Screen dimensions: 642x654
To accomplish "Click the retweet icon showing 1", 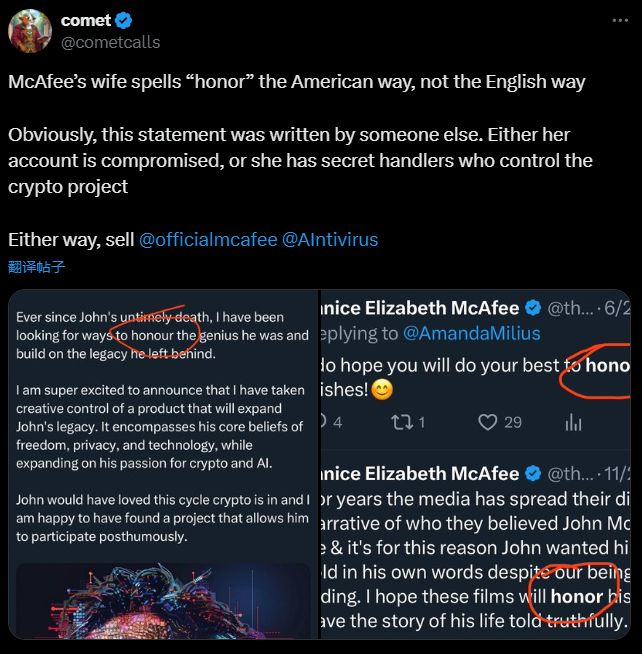I will point(400,422).
